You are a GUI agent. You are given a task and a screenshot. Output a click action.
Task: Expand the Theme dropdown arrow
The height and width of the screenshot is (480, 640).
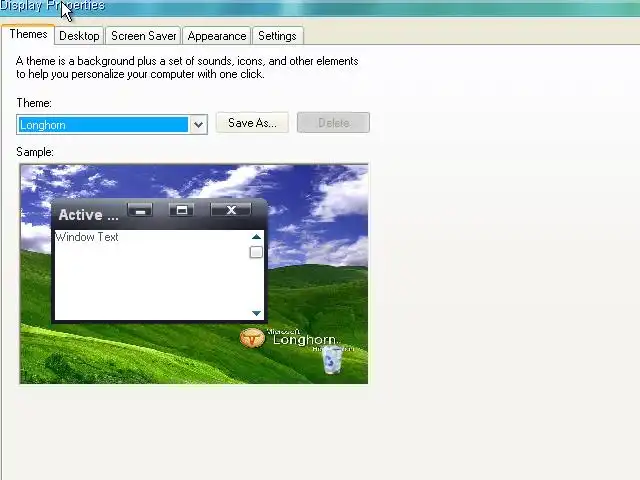point(198,124)
